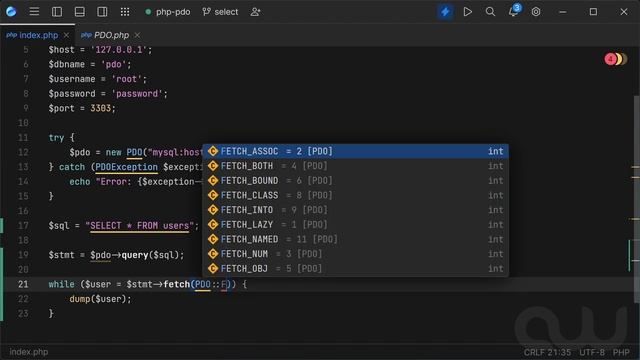Click the fetch method on line 21
The width and height of the screenshot is (640, 360).
pyautogui.click(x=176, y=284)
